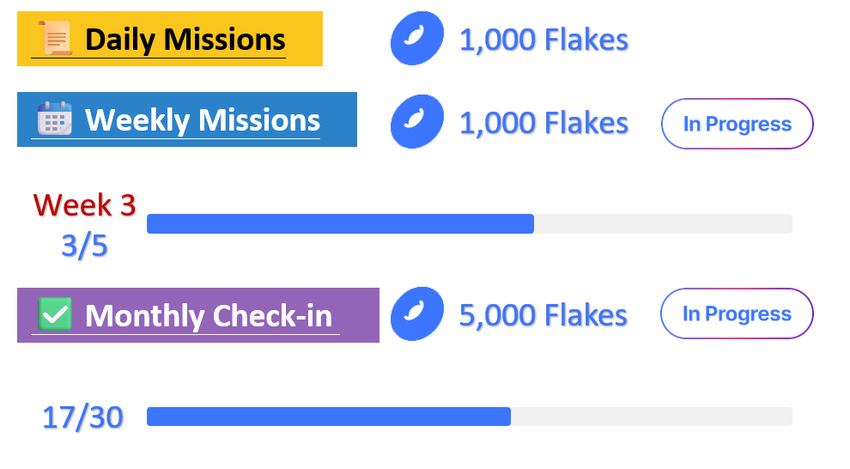Image resolution: width=850 pixels, height=469 pixels.
Task: Click the flake coin icon beside 5,000 Flakes
Action: coord(415,315)
